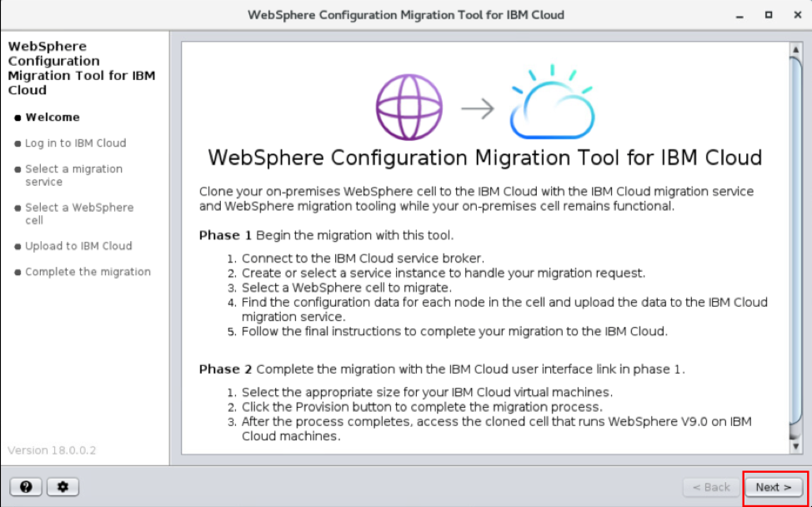
Task: Select the Welcome step in the sidebar
Action: point(53,118)
